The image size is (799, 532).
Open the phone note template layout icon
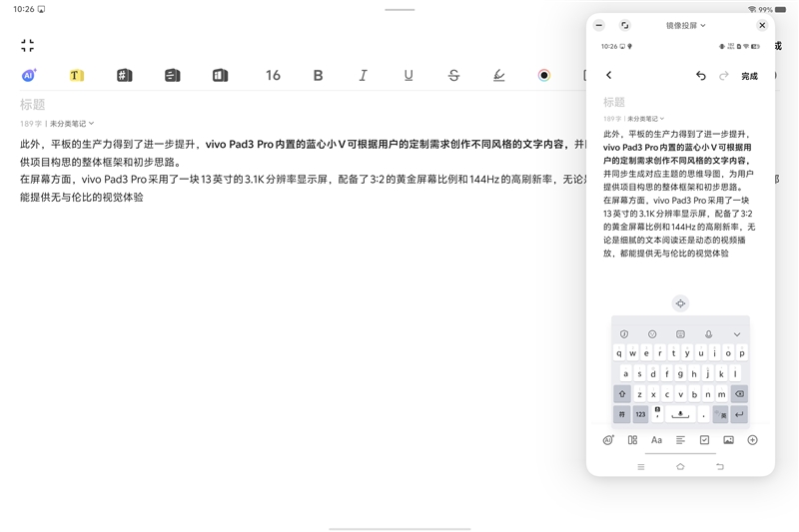632,440
